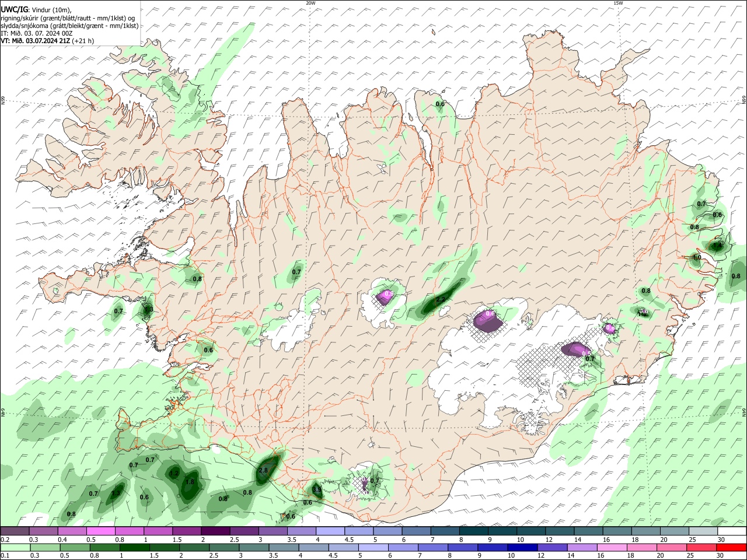747x560 pixels.
Task: Click the '1.0' precipitation value on the east coast
Action: [696, 257]
